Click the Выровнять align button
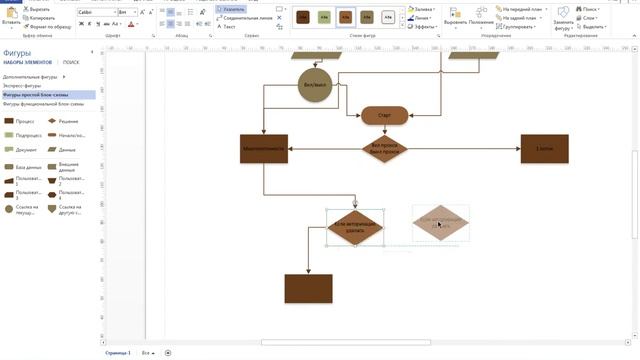Viewport: 640px width, 360px height. click(455, 17)
